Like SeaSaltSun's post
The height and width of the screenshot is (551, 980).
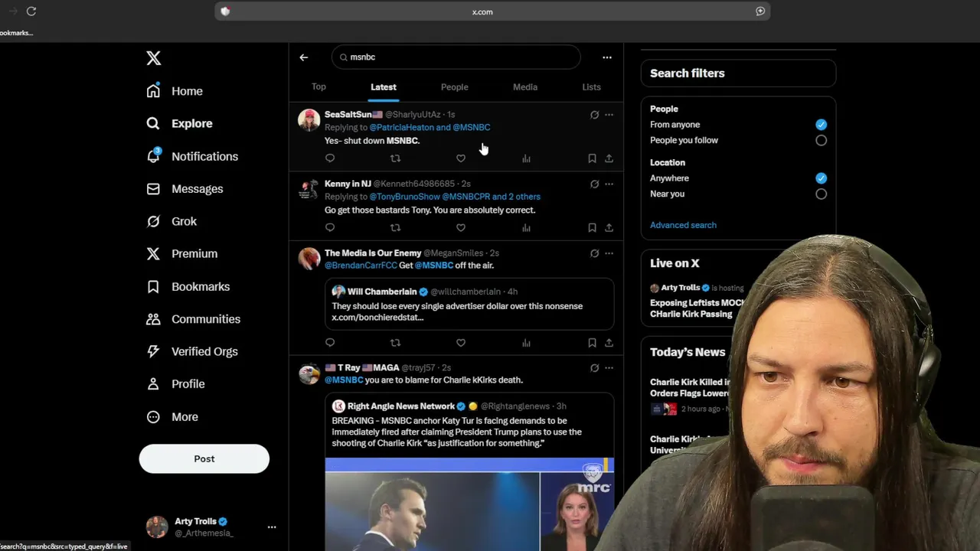(x=461, y=158)
